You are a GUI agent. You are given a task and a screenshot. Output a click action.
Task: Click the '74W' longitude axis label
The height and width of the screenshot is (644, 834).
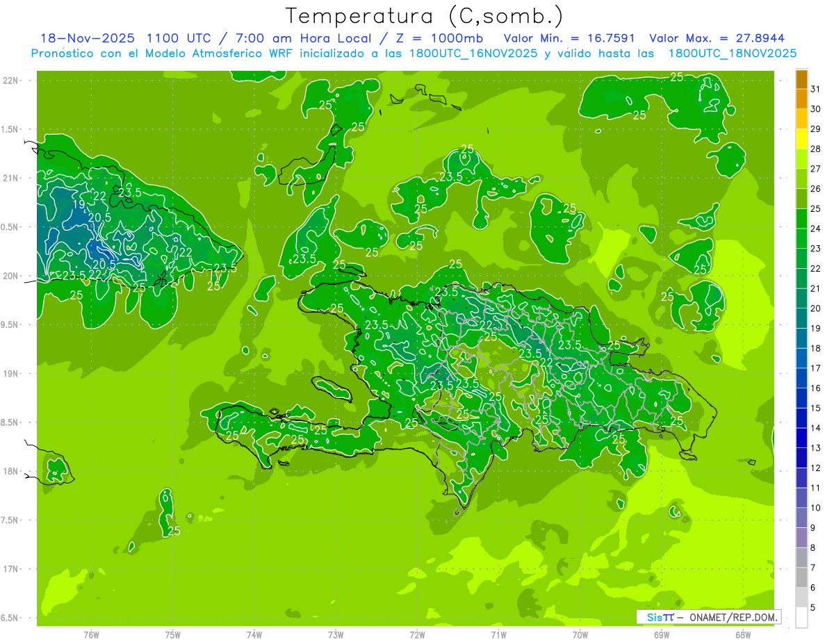(x=254, y=635)
